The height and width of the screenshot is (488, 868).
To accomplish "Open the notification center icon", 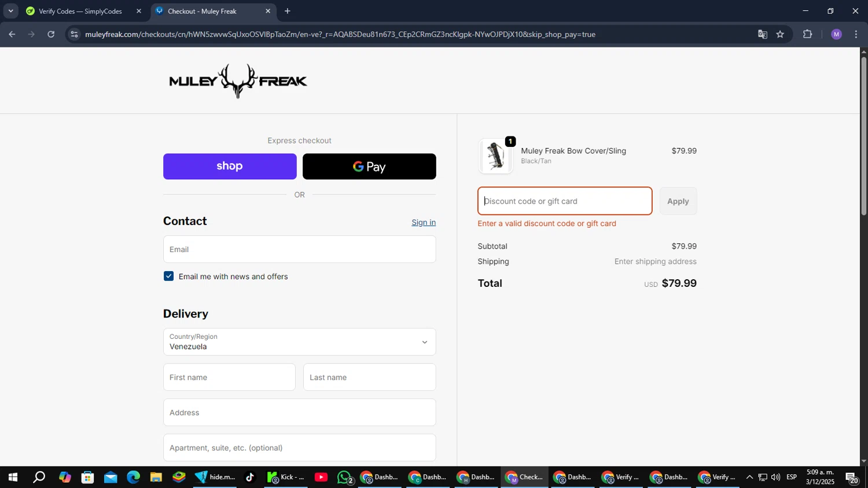I will coord(852,478).
